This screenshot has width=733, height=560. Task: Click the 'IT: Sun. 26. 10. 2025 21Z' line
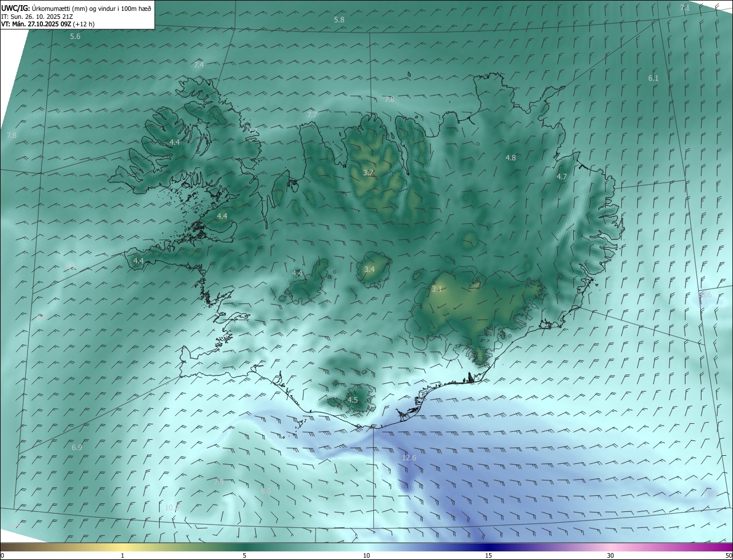pos(37,16)
